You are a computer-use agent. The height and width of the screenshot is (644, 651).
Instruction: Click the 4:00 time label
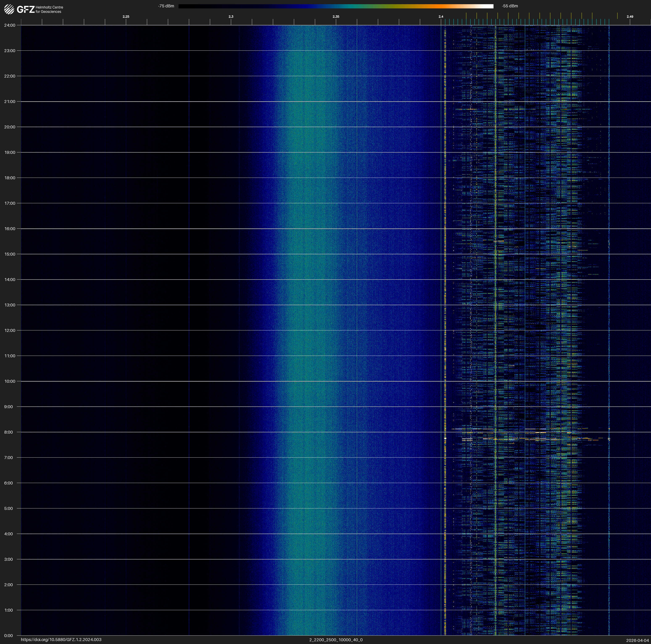tap(8, 534)
